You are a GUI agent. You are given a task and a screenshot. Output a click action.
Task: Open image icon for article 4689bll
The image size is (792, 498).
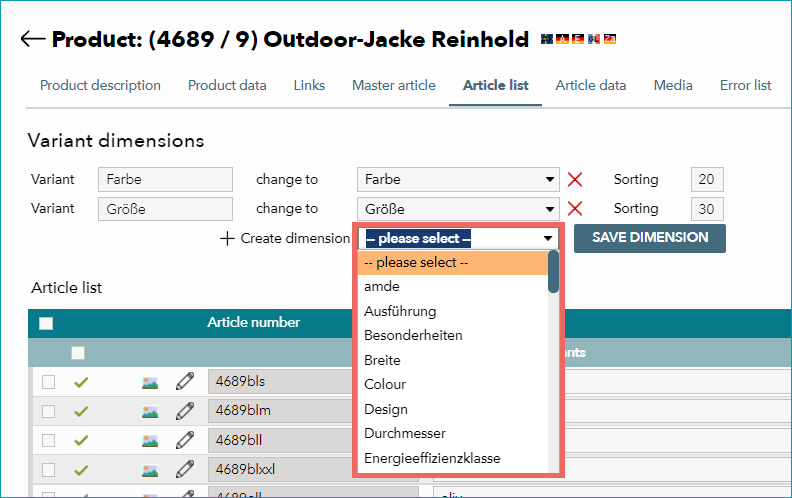[150, 441]
